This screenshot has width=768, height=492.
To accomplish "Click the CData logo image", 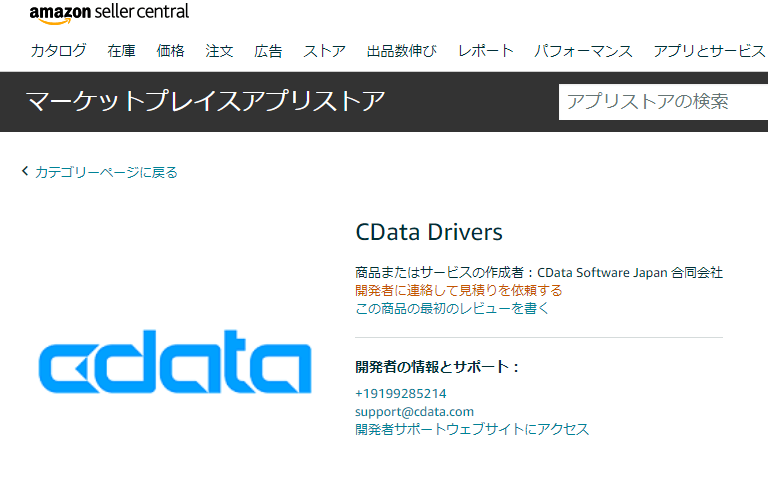I will click(175, 362).
